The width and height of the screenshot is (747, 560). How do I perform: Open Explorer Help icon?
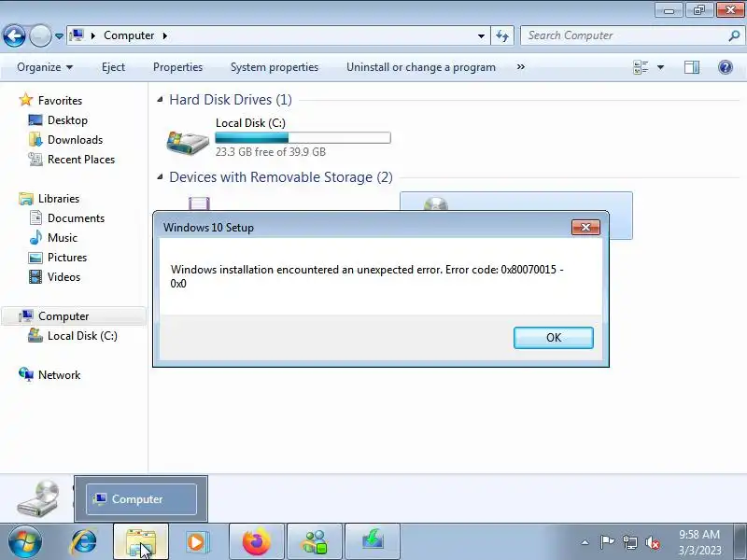[x=726, y=67]
